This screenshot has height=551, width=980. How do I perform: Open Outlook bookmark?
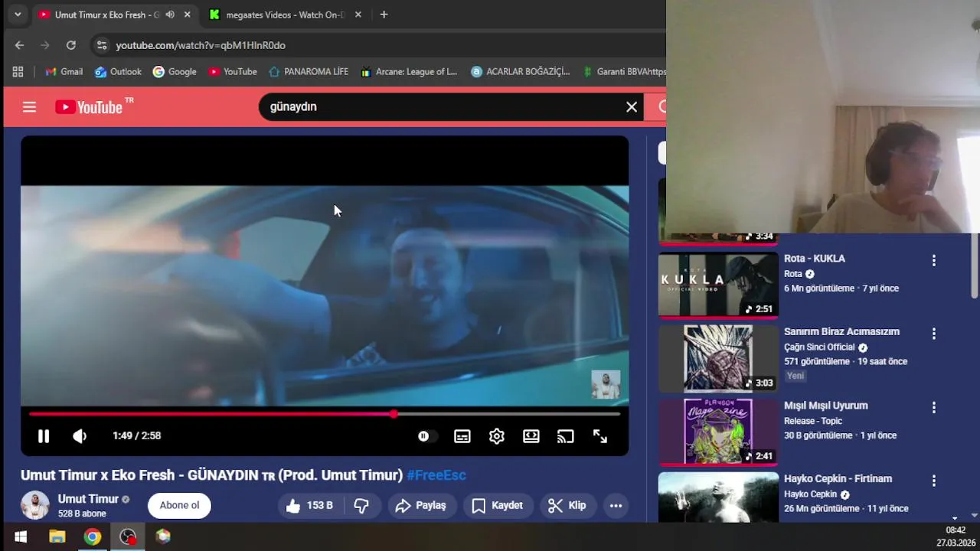point(118,72)
